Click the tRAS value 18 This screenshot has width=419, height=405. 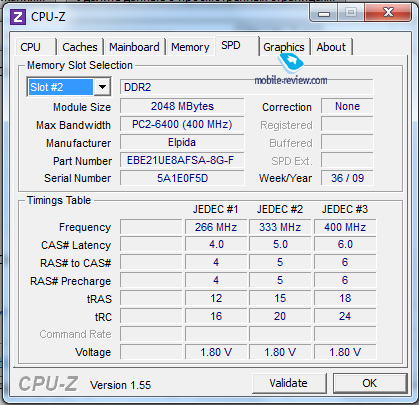point(345,298)
